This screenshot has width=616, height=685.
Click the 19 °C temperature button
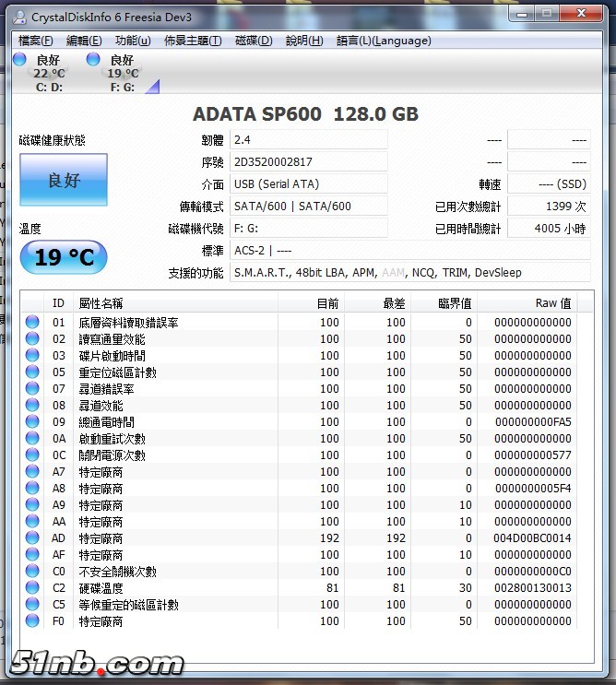pos(64,257)
